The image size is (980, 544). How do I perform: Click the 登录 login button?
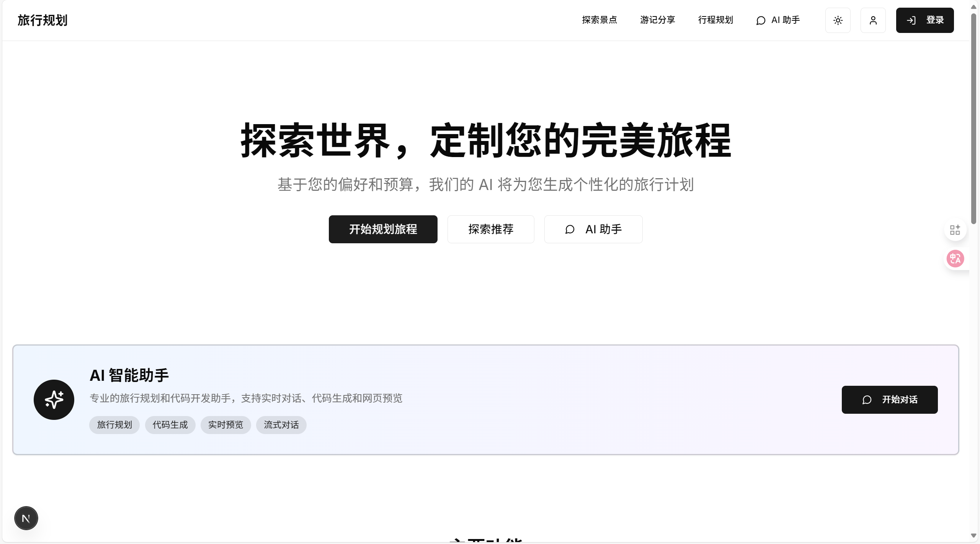924,20
